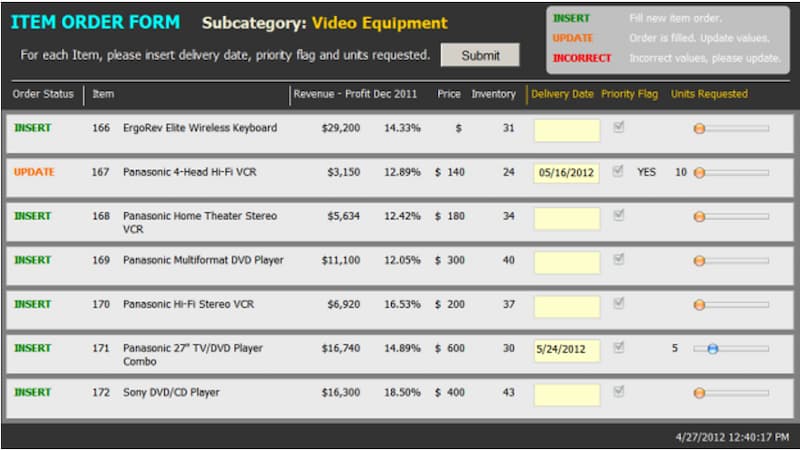Image resolution: width=800 pixels, height=450 pixels.
Task: Click the Order Status column header
Action: (x=43, y=94)
